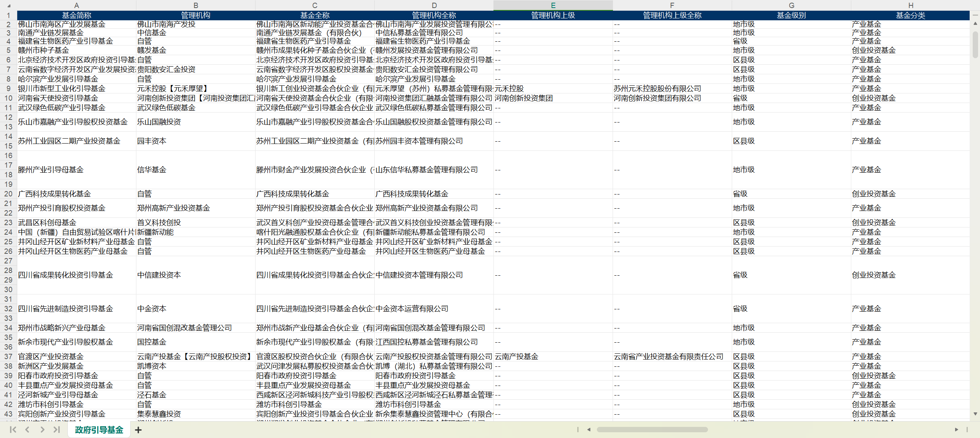Image resolution: width=980 pixels, height=438 pixels.
Task: Select column E header
Action: (x=553, y=5)
